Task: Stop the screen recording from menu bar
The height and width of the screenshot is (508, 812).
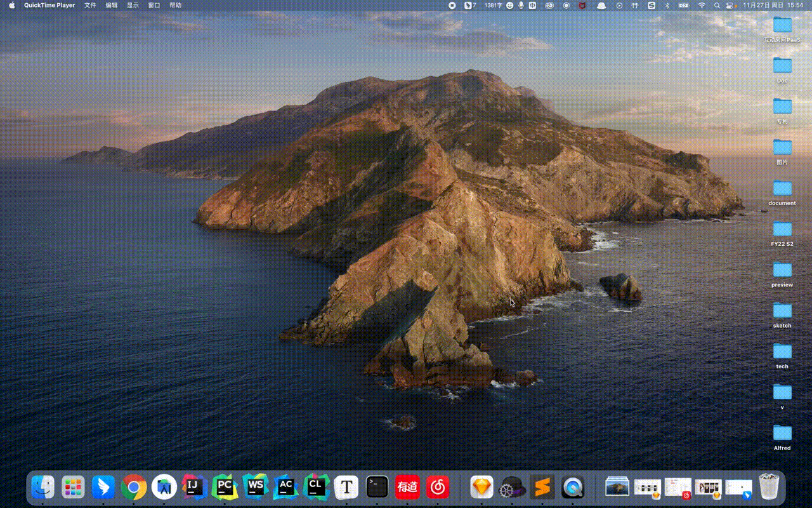Action: [x=452, y=5]
